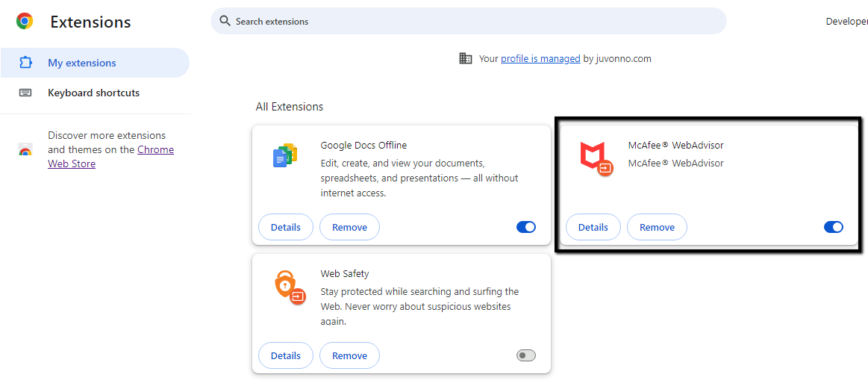Click the 'Extensions' page title
Screen dimensions: 868x389
pyautogui.click(x=91, y=22)
